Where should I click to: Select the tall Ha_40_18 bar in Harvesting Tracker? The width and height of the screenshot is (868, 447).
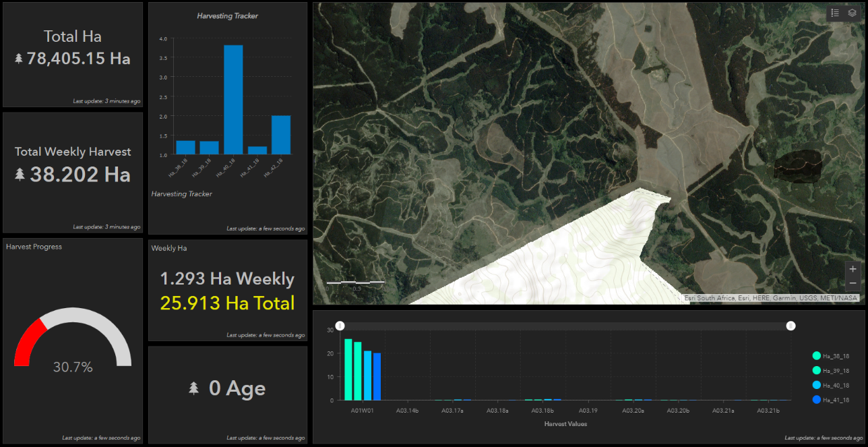pos(233,100)
